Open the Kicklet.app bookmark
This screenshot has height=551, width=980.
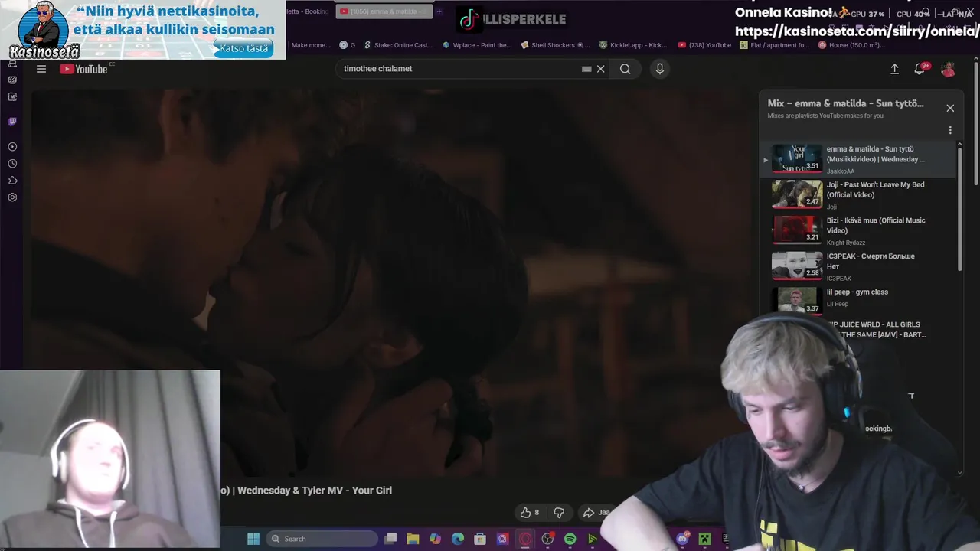coord(633,45)
